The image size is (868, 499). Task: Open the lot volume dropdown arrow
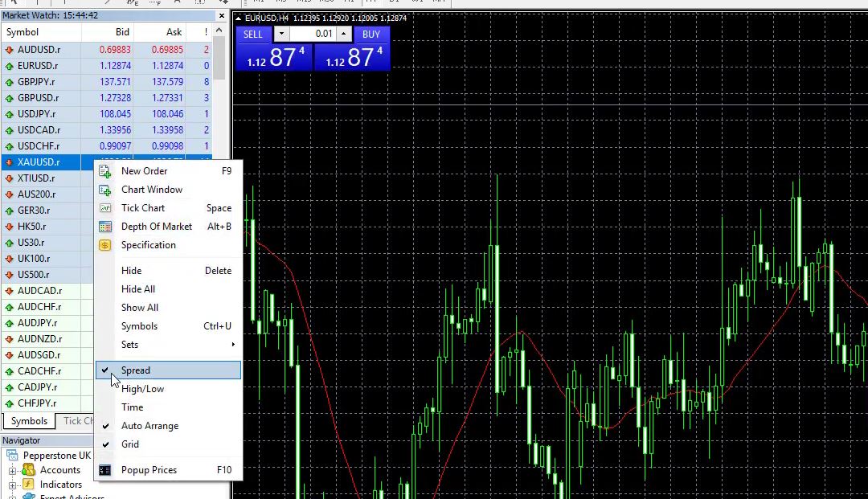pyautogui.click(x=280, y=34)
